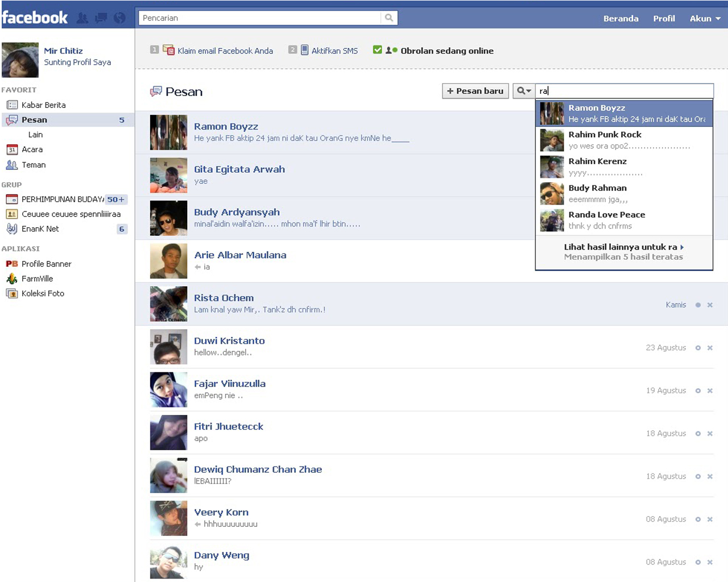Screen dimensions: 728x582
Task: Toggle read status circle for Dewiq Chumanz
Action: [x=698, y=476]
